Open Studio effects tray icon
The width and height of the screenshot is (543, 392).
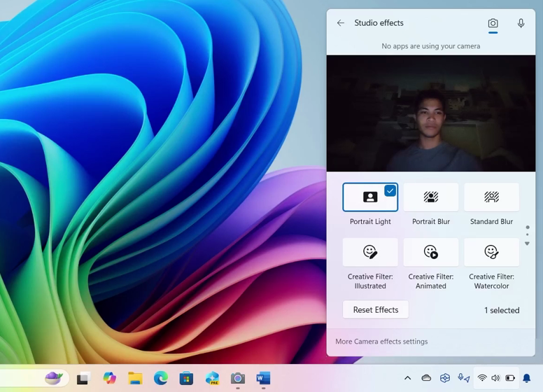(x=445, y=378)
